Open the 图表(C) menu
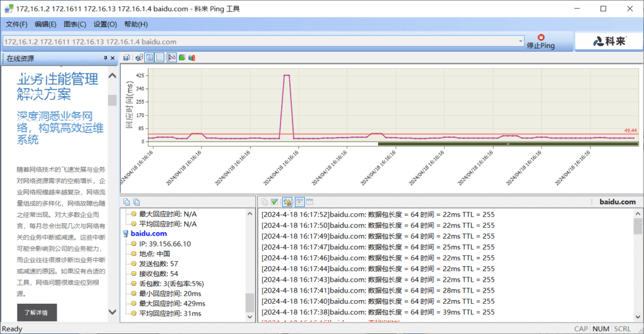The image size is (644, 334). pos(75,25)
